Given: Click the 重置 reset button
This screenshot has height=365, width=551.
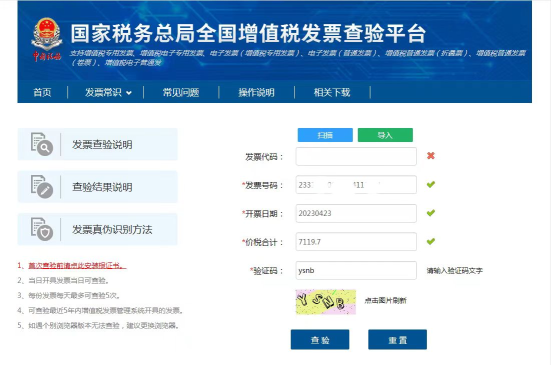Looking at the screenshot, I should pos(397,339).
